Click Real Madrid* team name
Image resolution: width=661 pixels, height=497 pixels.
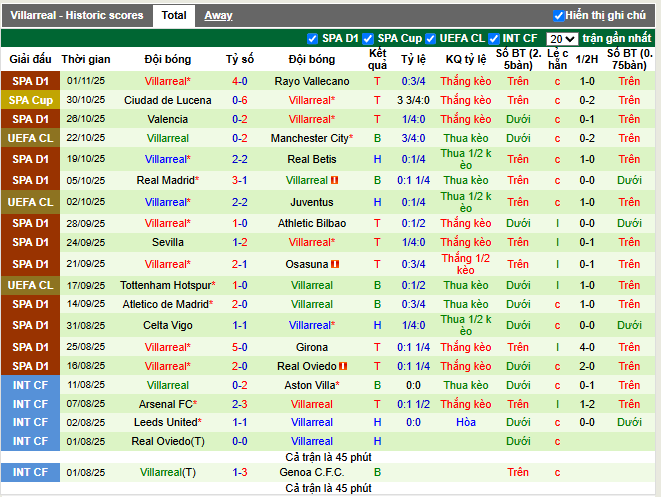pyautogui.click(x=167, y=180)
